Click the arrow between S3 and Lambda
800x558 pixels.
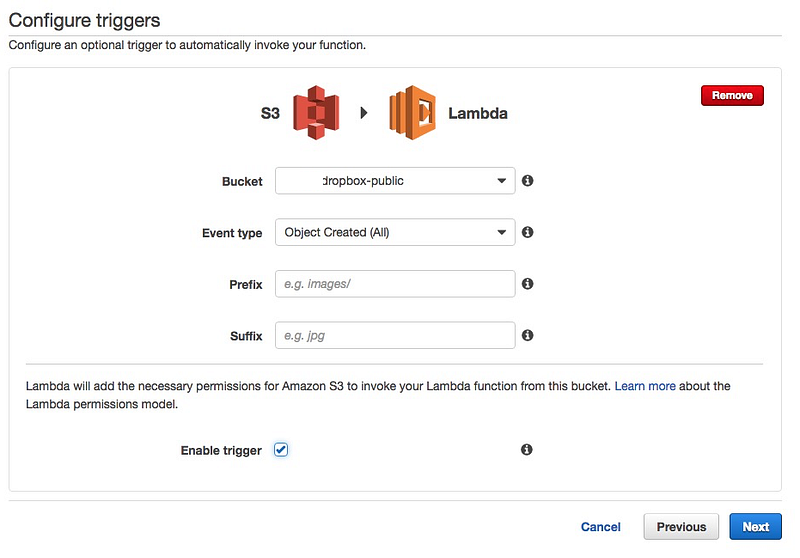[x=364, y=113]
